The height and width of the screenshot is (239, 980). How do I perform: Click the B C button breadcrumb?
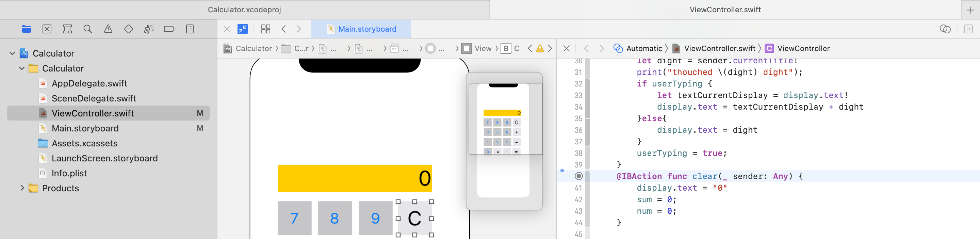[x=510, y=48]
